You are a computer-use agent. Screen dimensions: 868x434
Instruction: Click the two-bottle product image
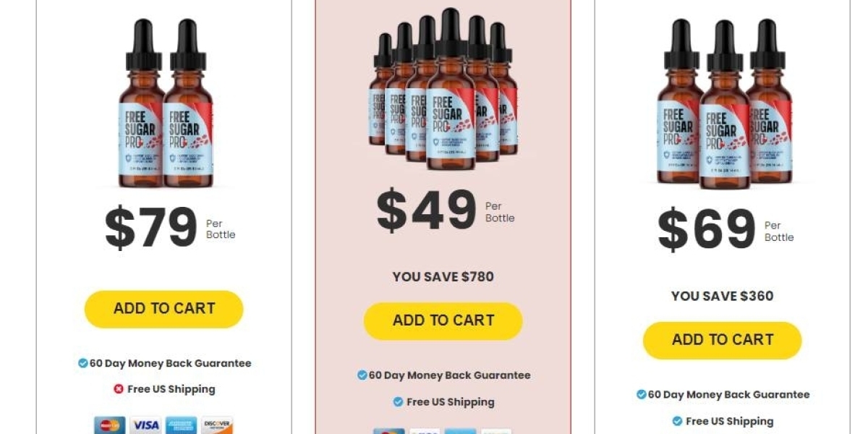click(166, 103)
